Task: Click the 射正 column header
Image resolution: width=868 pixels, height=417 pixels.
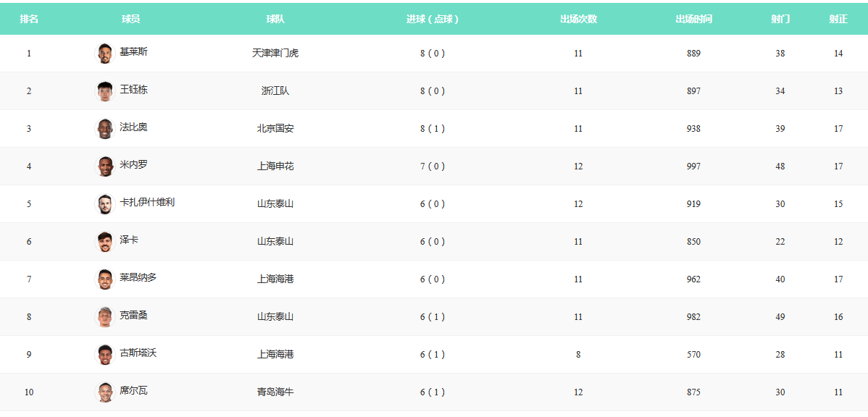Action: (x=838, y=20)
